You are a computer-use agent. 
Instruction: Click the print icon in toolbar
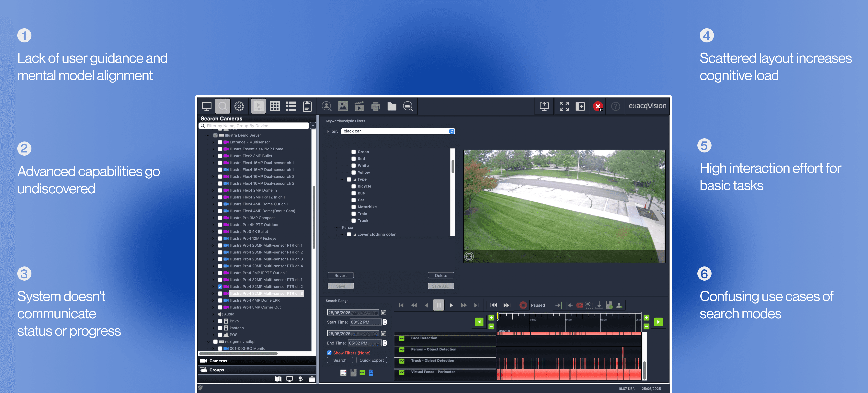375,107
